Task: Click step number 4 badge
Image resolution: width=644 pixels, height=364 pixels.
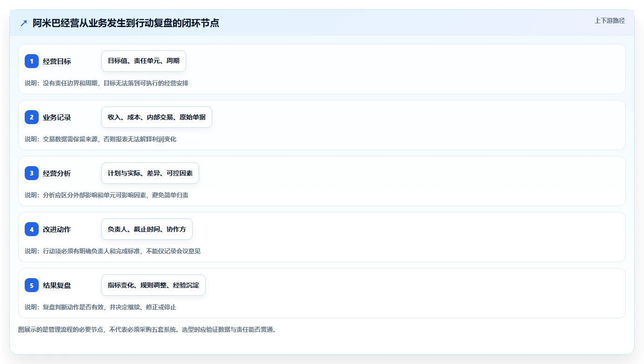Action: coord(32,229)
